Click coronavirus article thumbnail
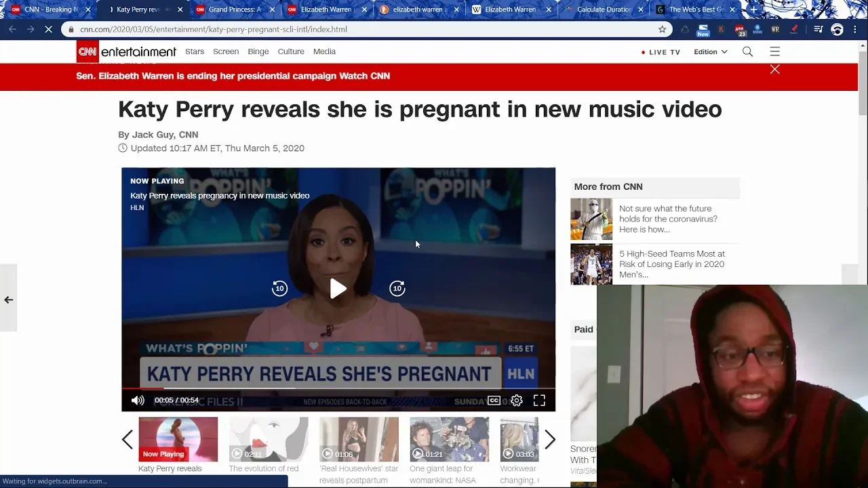The image size is (868, 488). tap(591, 219)
